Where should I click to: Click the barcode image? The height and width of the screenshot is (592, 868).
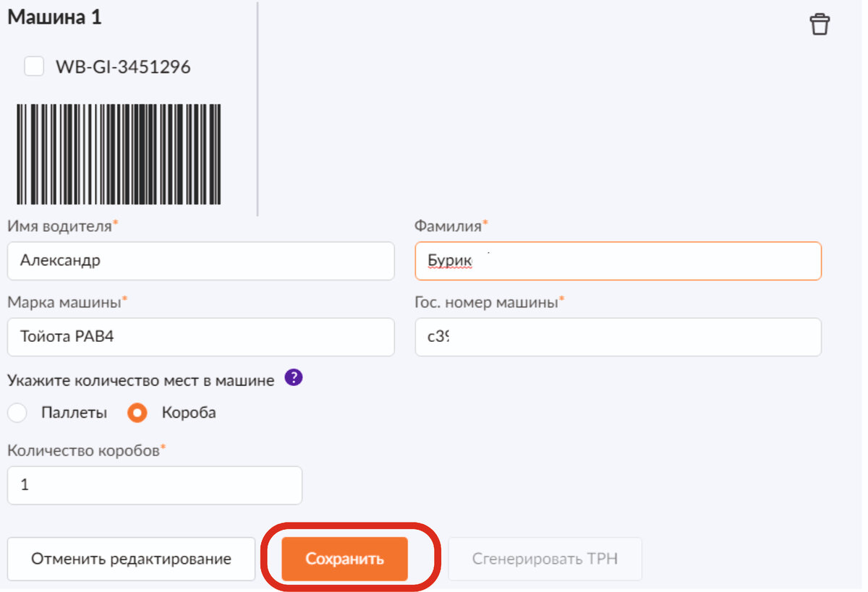[119, 154]
